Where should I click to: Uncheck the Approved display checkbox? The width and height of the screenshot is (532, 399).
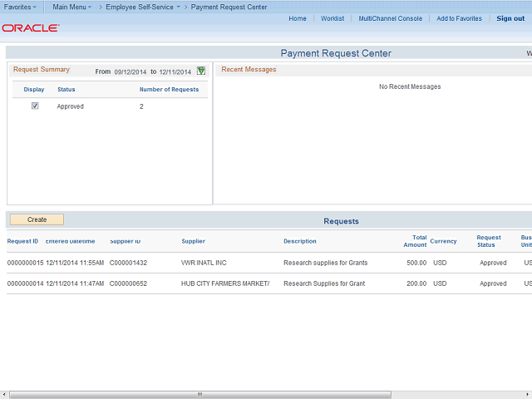tap(35, 106)
